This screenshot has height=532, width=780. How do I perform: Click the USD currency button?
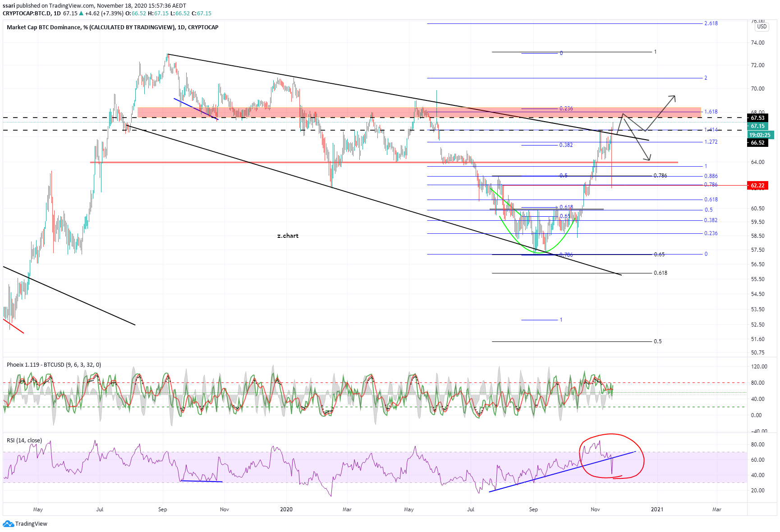point(762,27)
